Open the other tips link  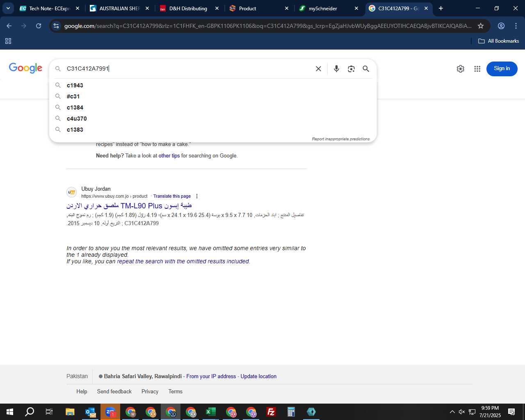(x=169, y=156)
